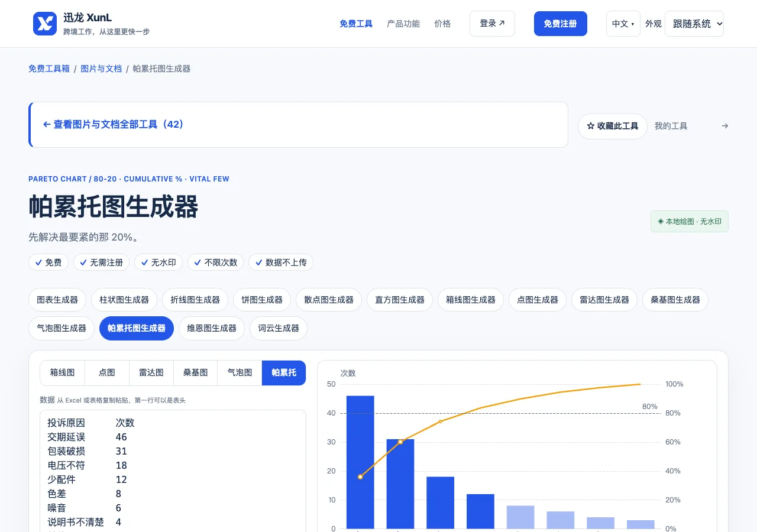Viewport: 757px width, 532px height.
Task: Open 免费工具 in the top navigation
Action: tap(356, 24)
